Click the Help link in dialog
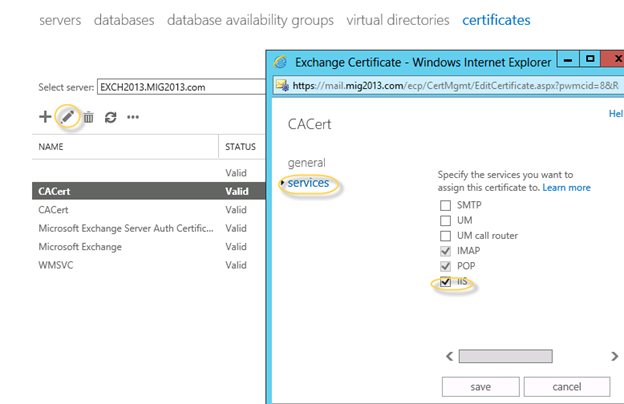Image resolution: width=624 pixels, height=404 pixels. (616, 114)
